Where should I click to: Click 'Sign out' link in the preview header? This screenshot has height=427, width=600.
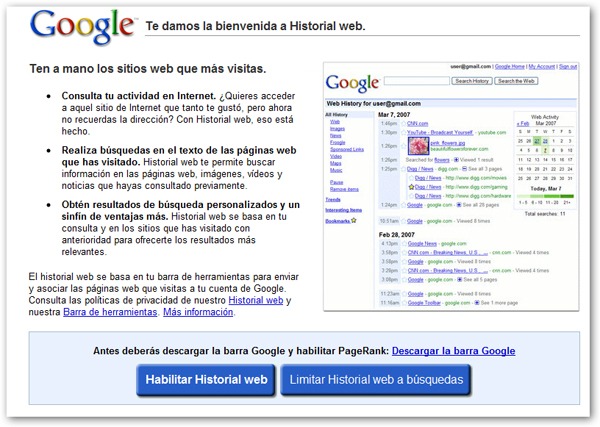click(568, 67)
